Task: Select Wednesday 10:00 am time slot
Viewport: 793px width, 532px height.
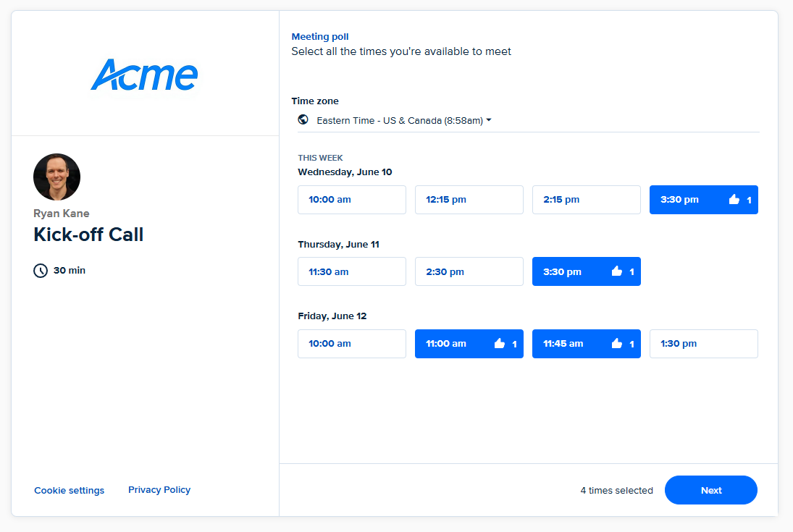Action: [x=352, y=200]
